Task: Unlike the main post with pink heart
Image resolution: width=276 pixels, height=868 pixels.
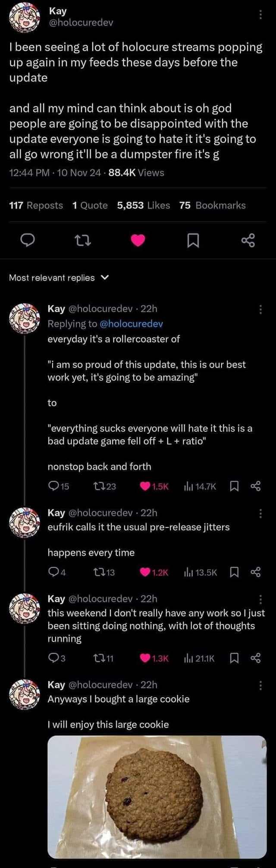Action: [138, 241]
